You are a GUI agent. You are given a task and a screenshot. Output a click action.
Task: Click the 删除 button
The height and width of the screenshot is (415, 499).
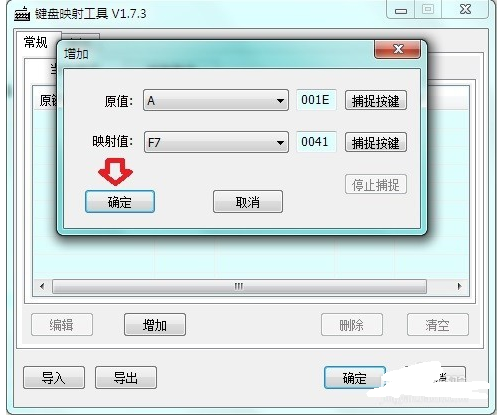(x=352, y=324)
